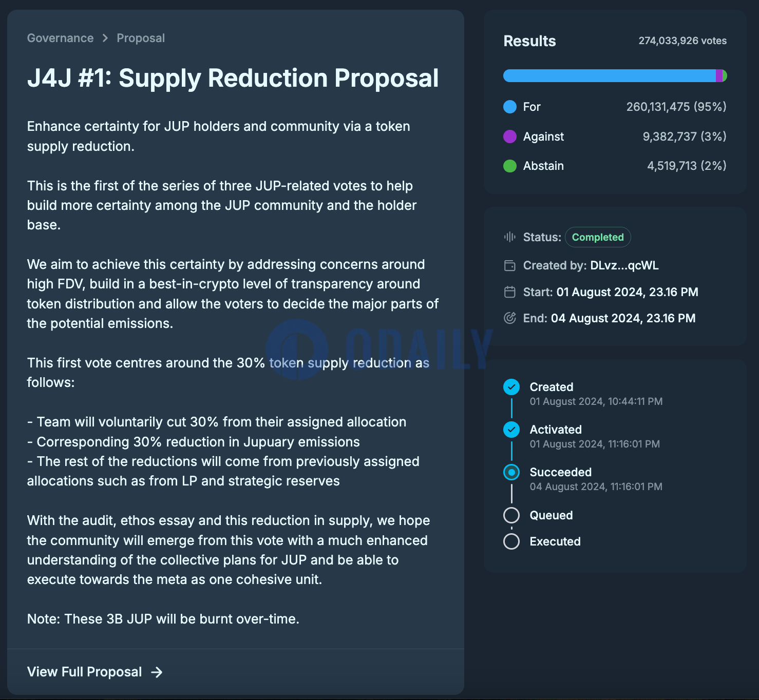Image resolution: width=759 pixels, height=700 pixels.
Task: Click the Proposal breadcrumb item
Action: [141, 38]
